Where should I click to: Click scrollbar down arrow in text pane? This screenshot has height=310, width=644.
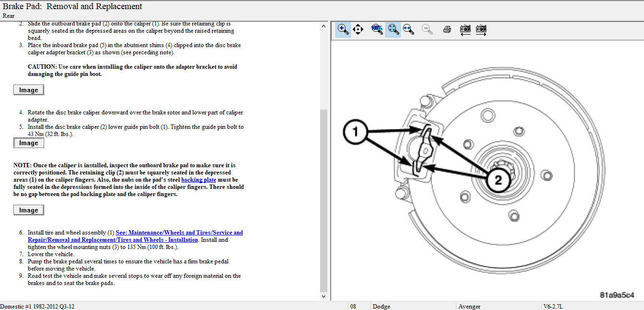(x=324, y=297)
